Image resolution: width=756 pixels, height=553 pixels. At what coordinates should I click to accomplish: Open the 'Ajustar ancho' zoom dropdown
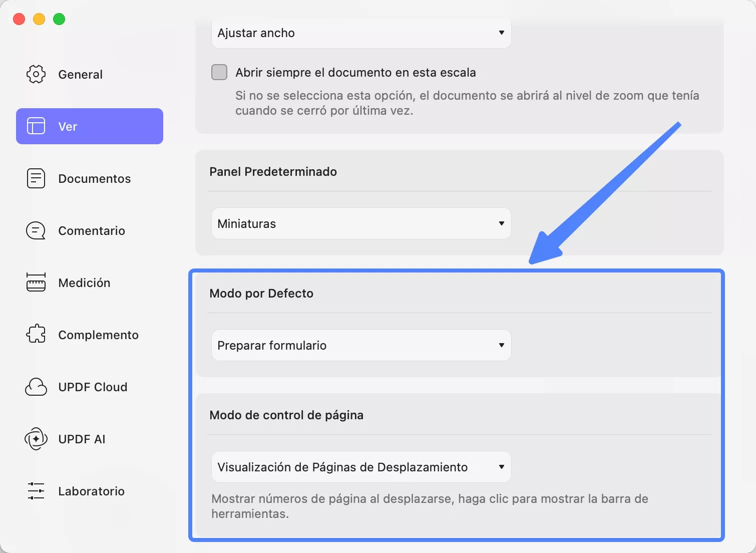point(361,33)
